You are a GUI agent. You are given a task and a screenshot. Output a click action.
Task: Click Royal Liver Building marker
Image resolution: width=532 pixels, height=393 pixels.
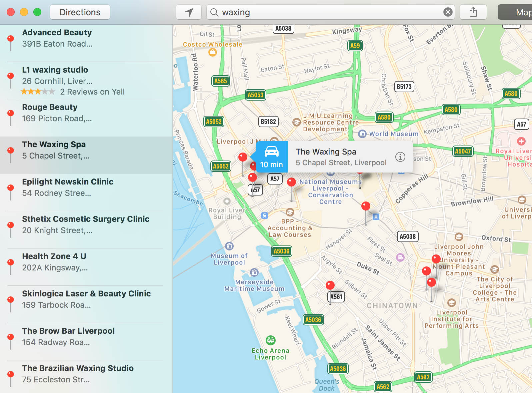point(227,201)
